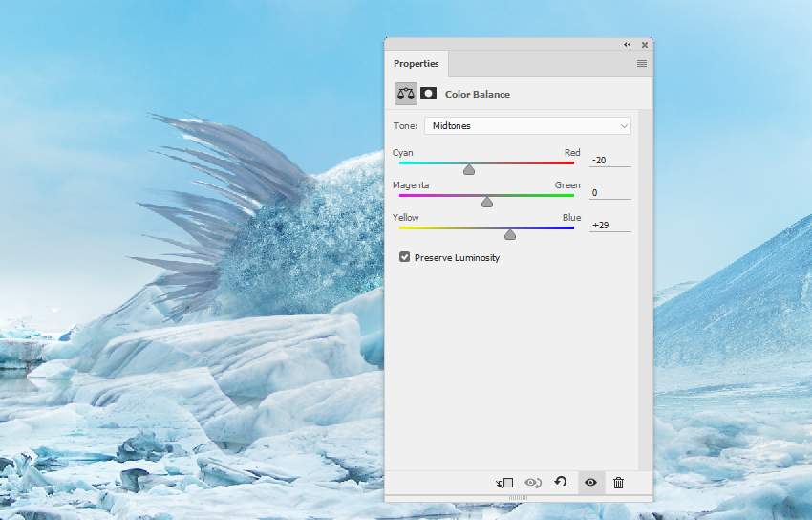Click the panel resize grip at bottom
The height and width of the screenshot is (520, 812).
point(518,498)
